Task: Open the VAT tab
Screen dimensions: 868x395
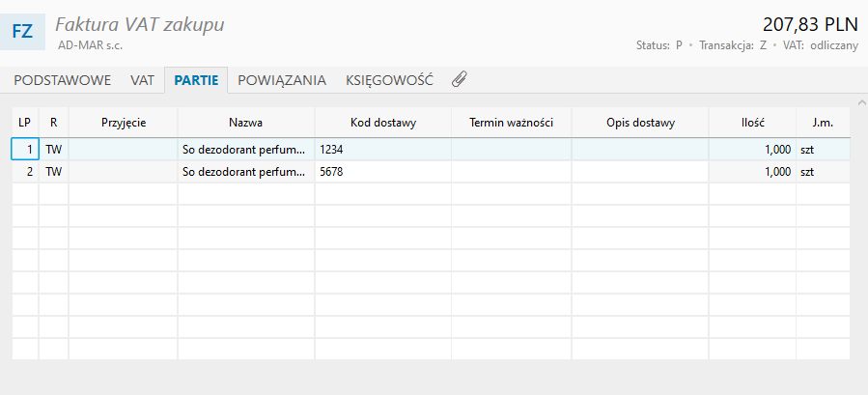Action: pyautogui.click(x=143, y=81)
